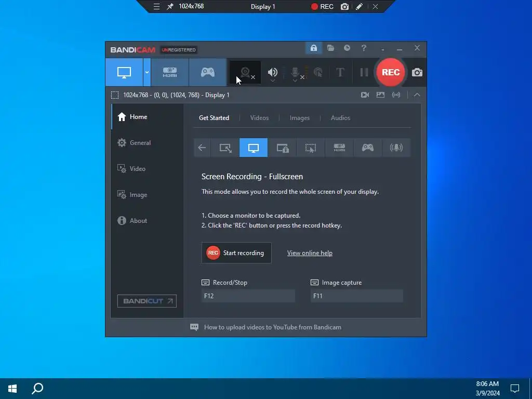Image resolution: width=532 pixels, height=399 pixels.
Task: Click REC on the top recording bar
Action: (x=322, y=6)
